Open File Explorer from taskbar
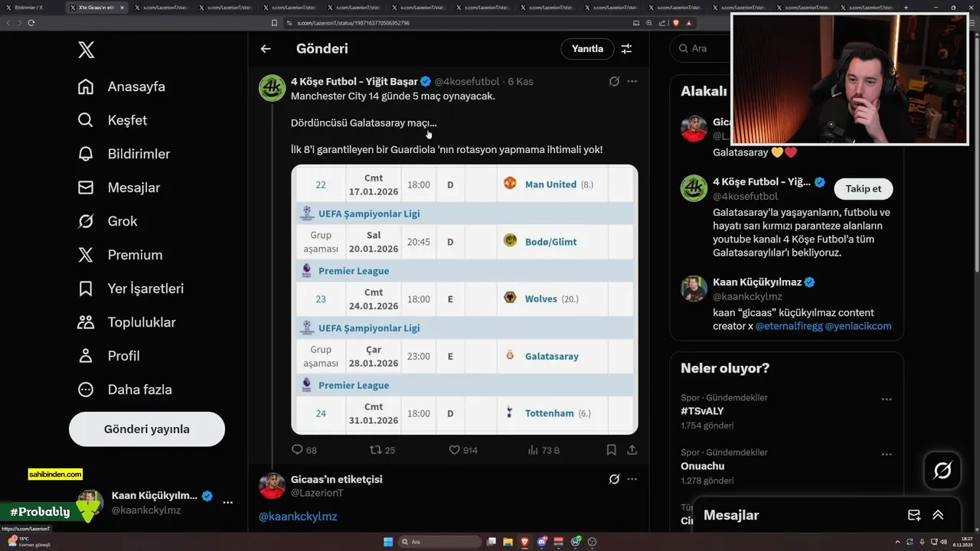 tap(508, 542)
